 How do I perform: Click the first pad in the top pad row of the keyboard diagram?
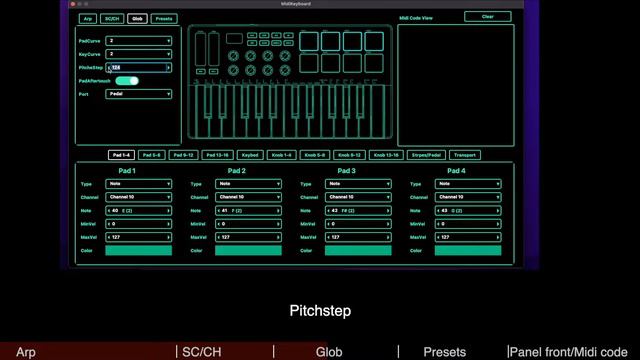point(309,41)
